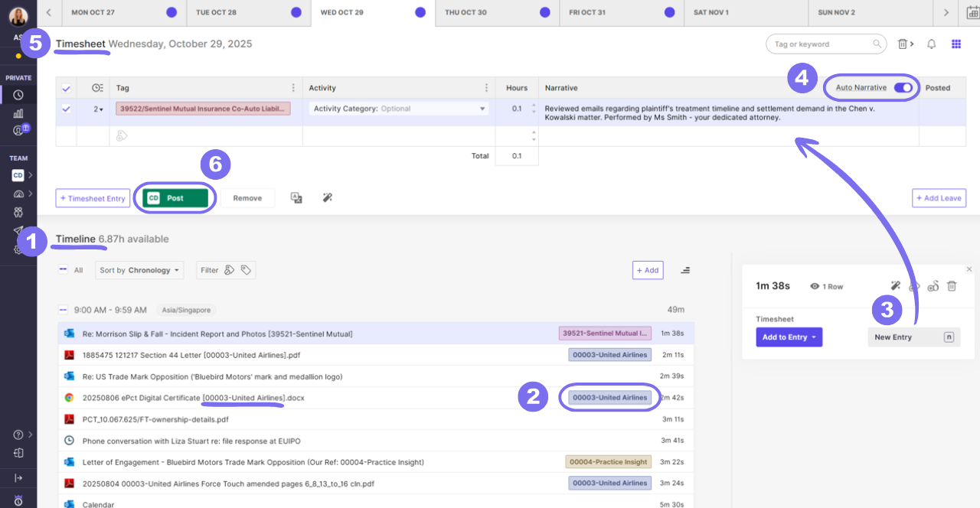Click the notifications bell icon
The height and width of the screenshot is (508, 980).
pyautogui.click(x=931, y=44)
